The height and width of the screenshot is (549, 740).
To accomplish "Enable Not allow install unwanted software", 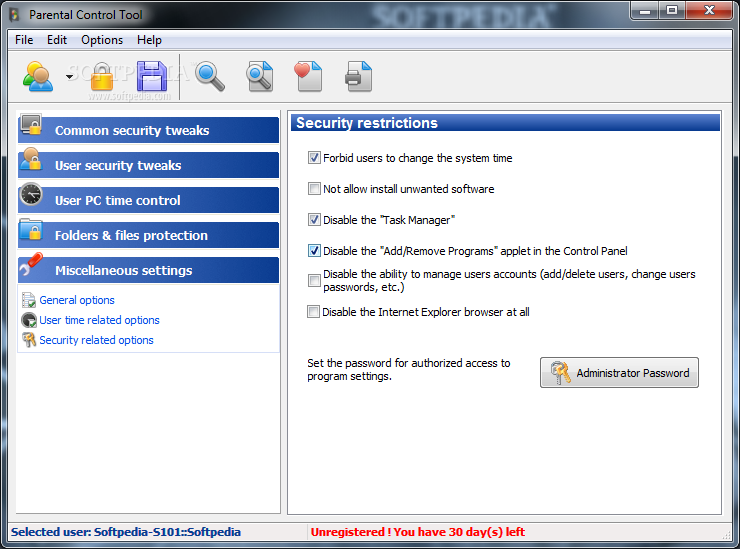I will point(314,189).
